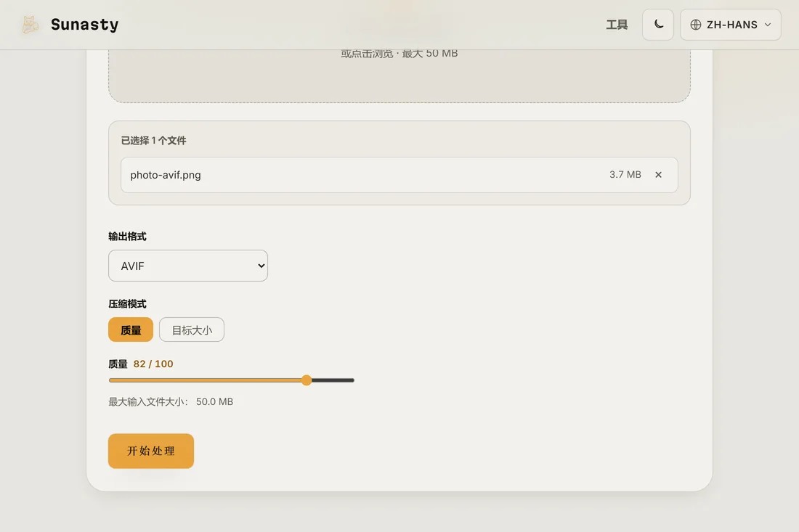Click the 压缩模式 label
The height and width of the screenshot is (532, 799).
[127, 304]
